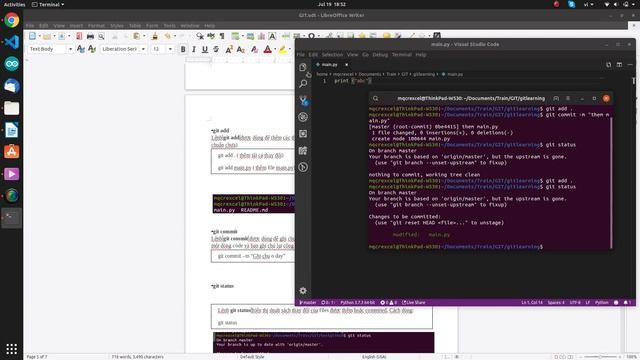
Task: Click terminal window scrollbar
Action: 611,182
